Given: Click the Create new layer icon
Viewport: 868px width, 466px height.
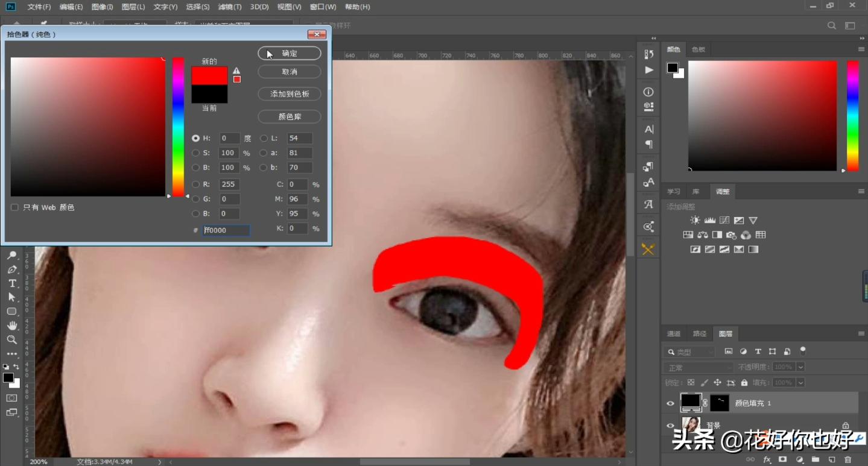Looking at the screenshot, I should (831, 459).
